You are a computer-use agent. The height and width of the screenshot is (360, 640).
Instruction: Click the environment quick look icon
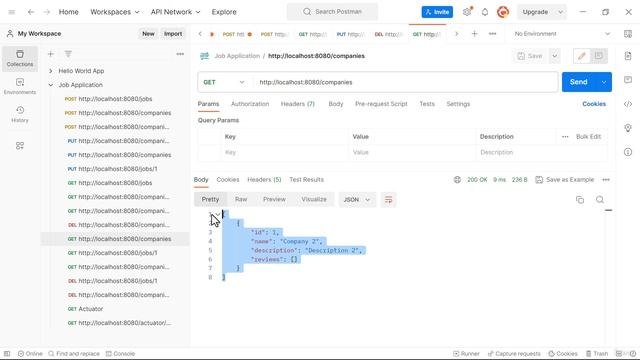(628, 34)
